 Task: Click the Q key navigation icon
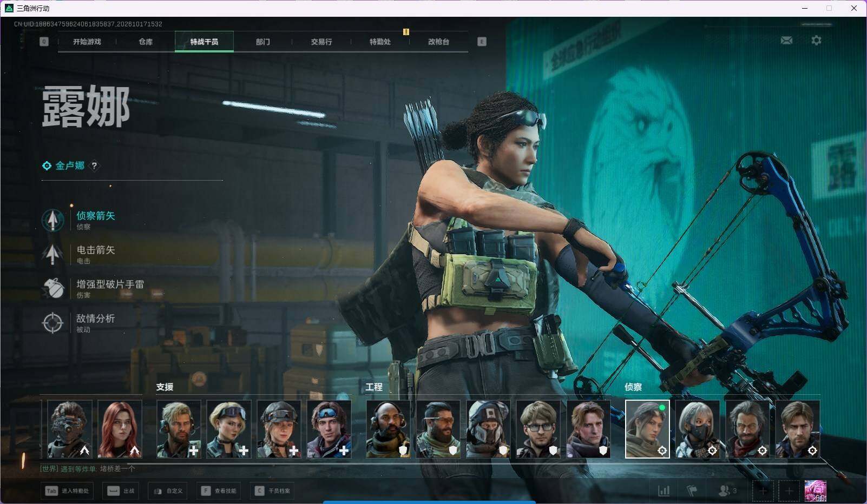click(44, 42)
